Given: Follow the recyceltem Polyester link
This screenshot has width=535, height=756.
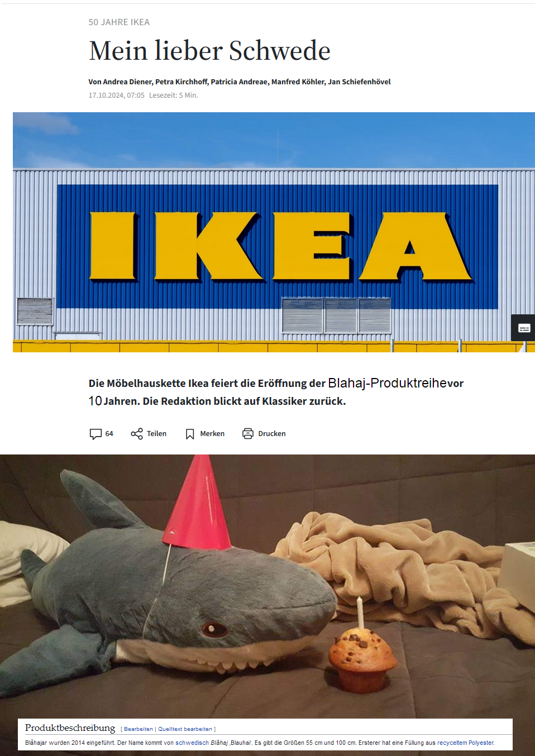Looking at the screenshot, I should [465, 743].
